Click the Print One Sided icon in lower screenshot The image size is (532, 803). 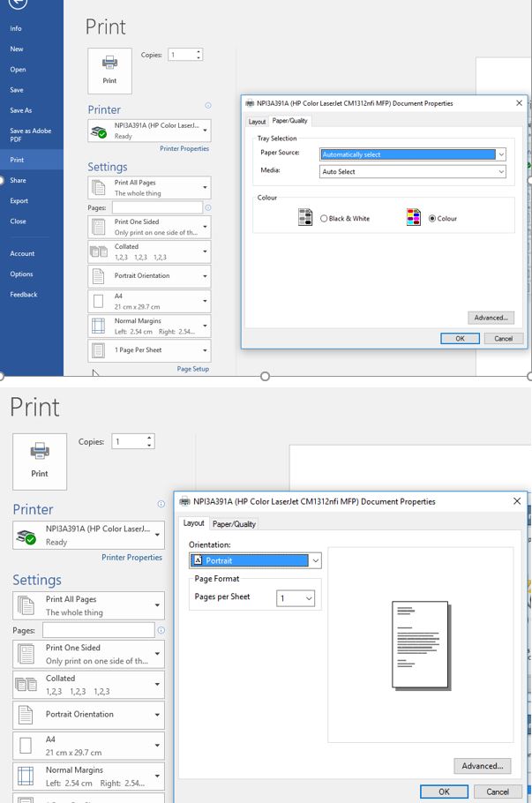click(26, 654)
